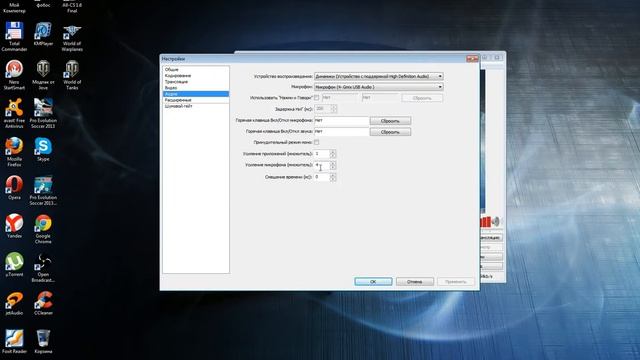This screenshot has width=640, height=360.
Task: Launch Google Chrome desktop icon
Action: [x=43, y=229]
